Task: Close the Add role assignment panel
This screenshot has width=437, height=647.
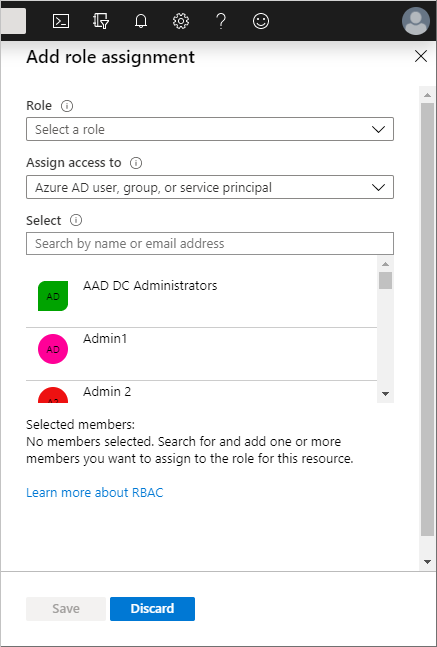Action: point(420,56)
